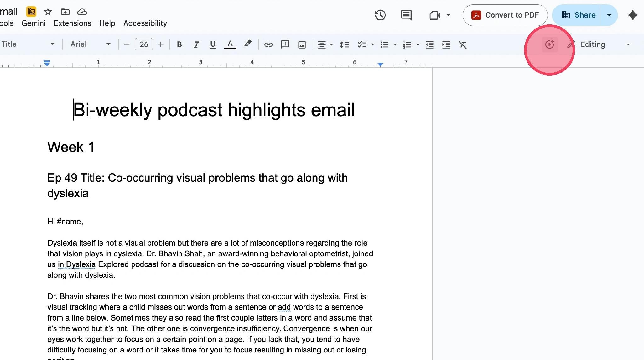Image resolution: width=644 pixels, height=360 pixels.
Task: Open the comments panel icon
Action: (x=406, y=15)
